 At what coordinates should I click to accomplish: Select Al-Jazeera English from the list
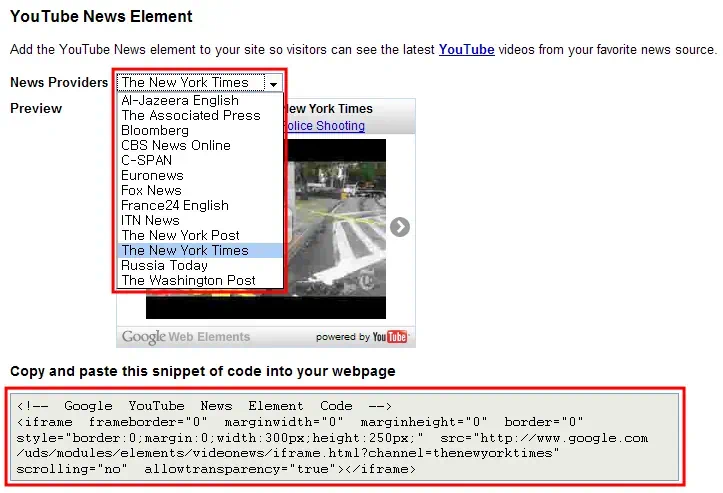pyautogui.click(x=180, y=100)
